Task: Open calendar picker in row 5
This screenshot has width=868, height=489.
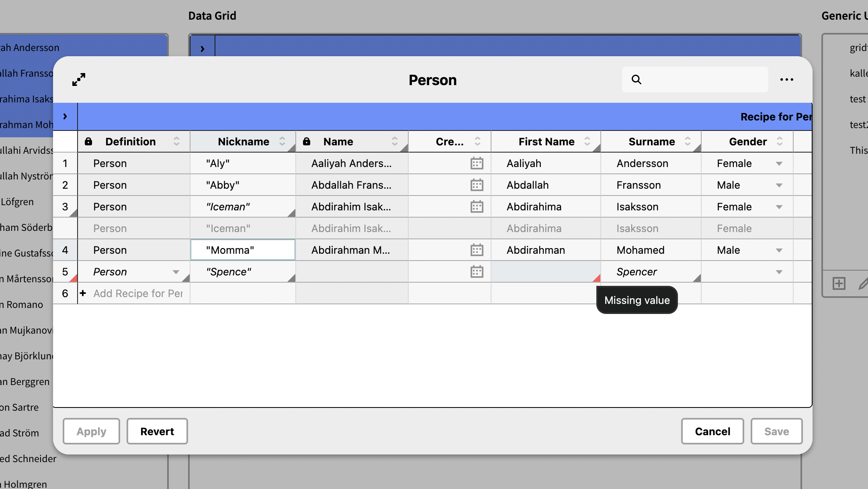Action: pos(477,272)
